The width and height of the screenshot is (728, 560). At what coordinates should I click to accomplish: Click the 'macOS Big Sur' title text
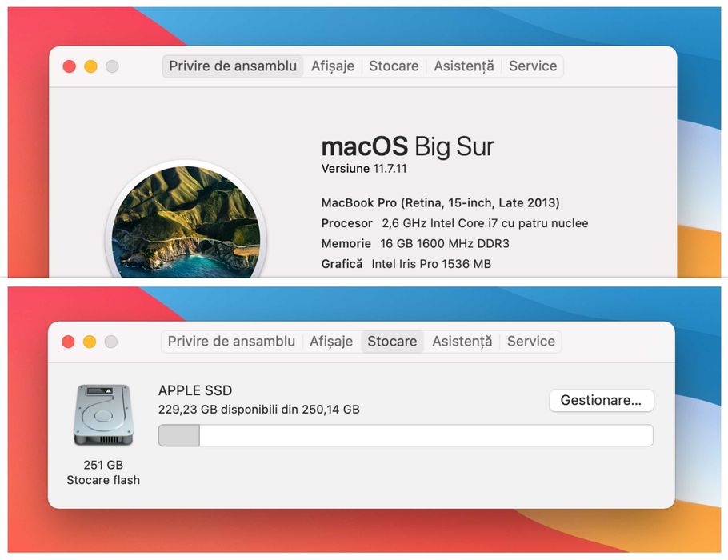[408, 146]
